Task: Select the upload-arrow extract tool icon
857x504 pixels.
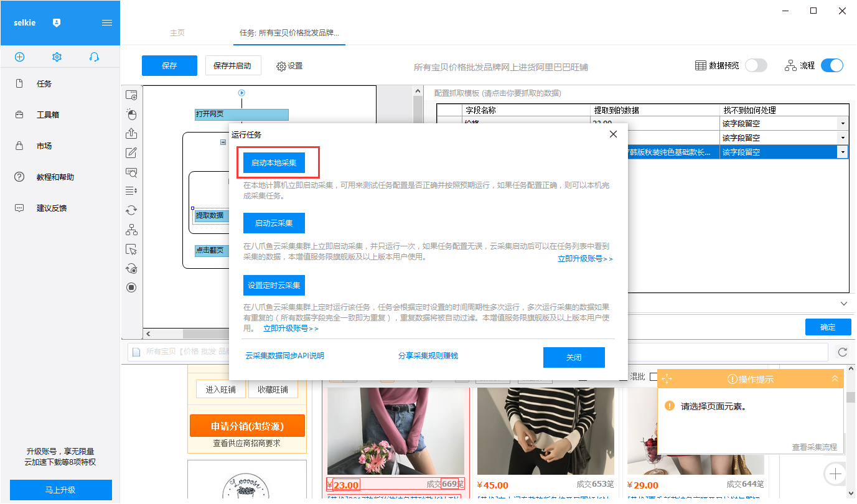Action: coord(131,134)
